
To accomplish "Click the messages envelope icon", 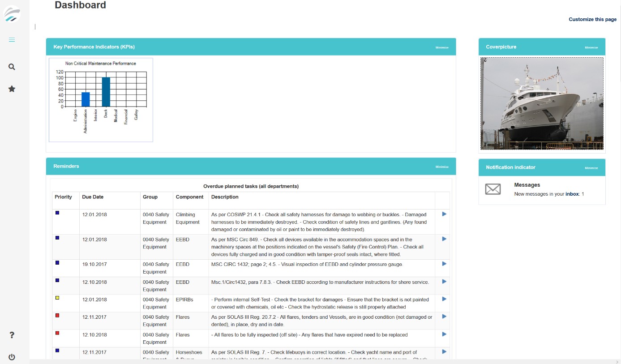I will (493, 189).
